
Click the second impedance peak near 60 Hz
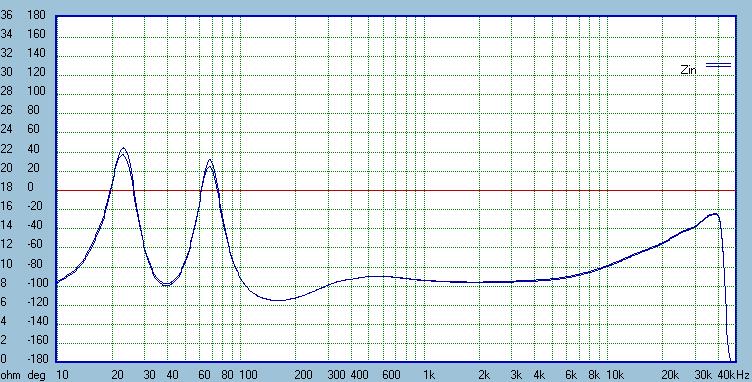coord(210,162)
